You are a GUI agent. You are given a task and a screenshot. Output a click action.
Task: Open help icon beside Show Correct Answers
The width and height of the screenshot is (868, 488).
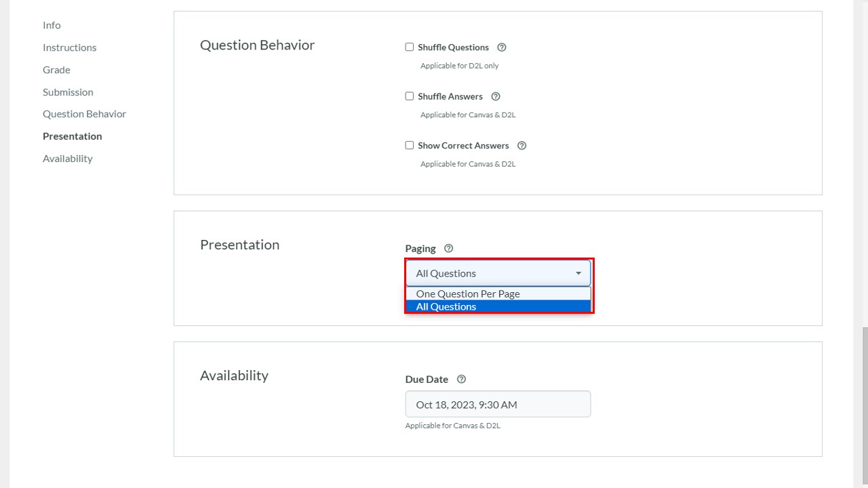(x=521, y=146)
